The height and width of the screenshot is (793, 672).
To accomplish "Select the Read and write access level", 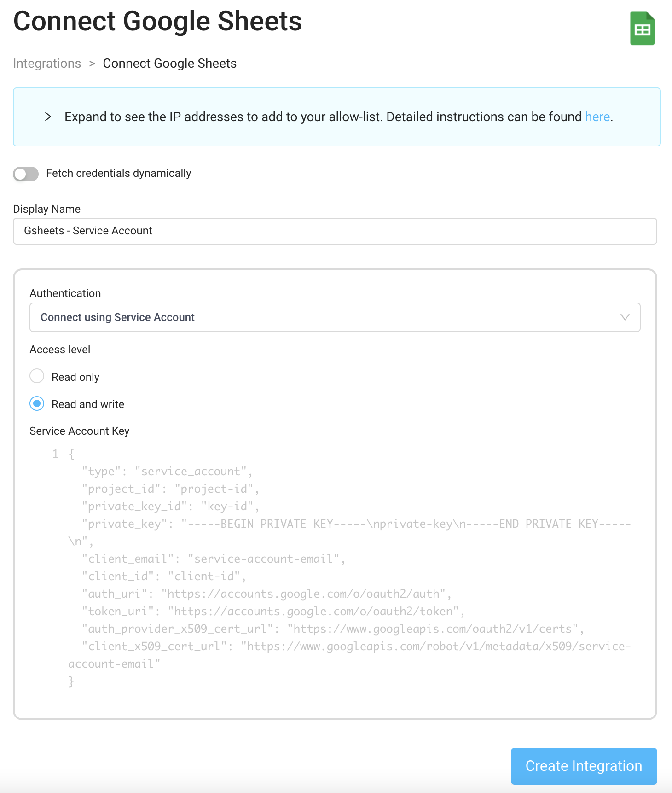I will pyautogui.click(x=36, y=403).
